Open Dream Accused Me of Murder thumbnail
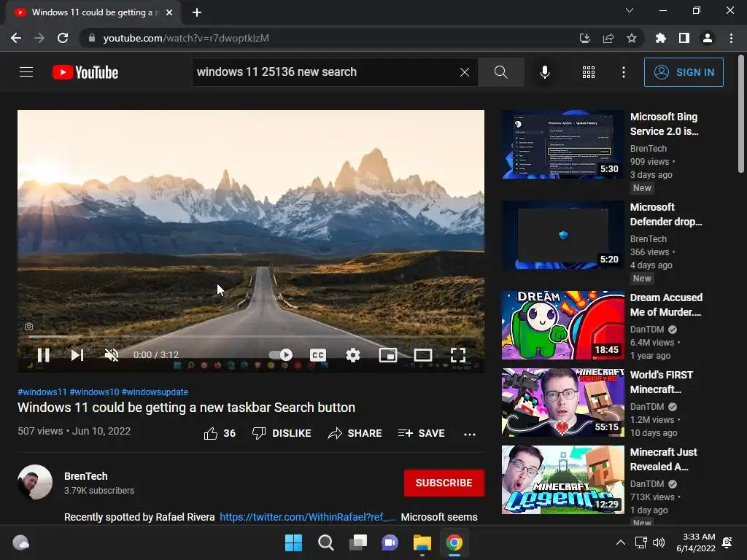The image size is (747, 560). point(562,325)
